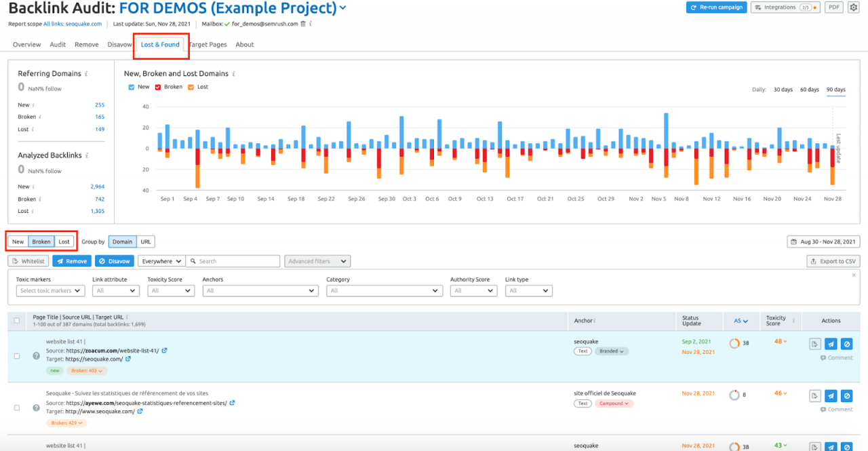868x451 pixels.
Task: Add a comment to the zoacum.com row
Action: click(836, 357)
